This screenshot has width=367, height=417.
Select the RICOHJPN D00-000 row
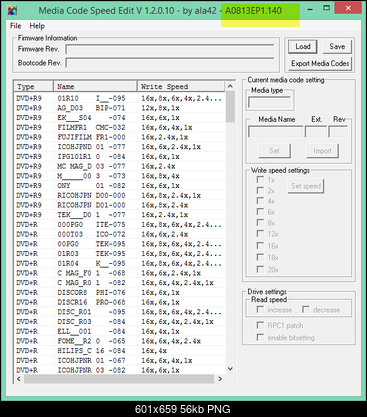pos(120,195)
